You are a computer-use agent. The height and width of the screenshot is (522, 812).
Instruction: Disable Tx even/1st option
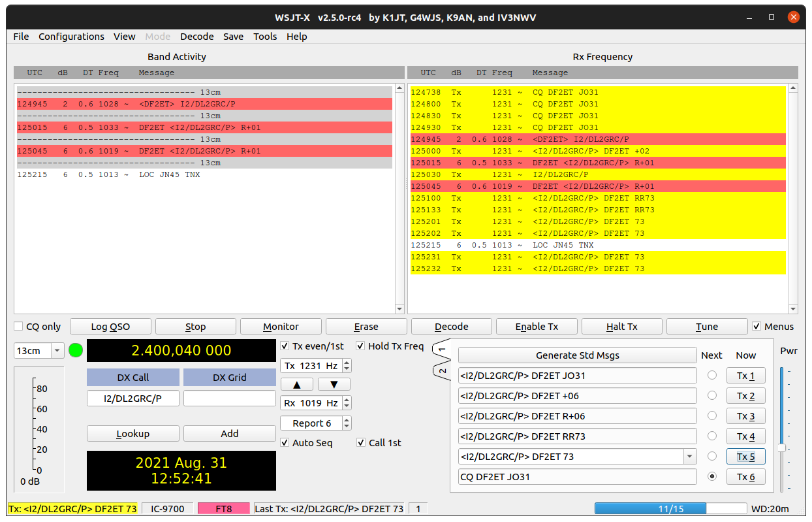(x=285, y=346)
